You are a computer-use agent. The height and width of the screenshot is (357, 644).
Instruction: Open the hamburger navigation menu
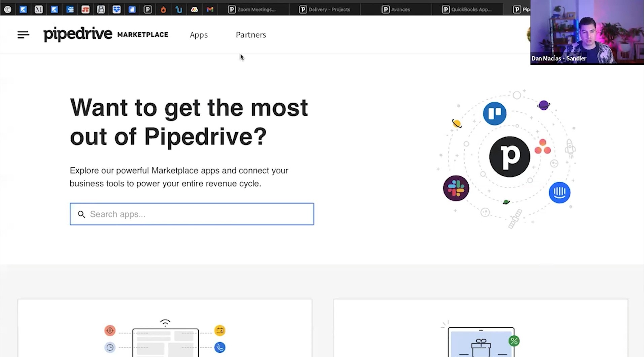pos(23,35)
